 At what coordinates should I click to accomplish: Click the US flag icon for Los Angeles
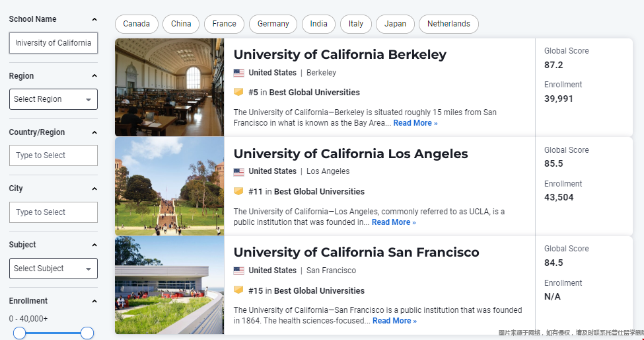point(238,172)
